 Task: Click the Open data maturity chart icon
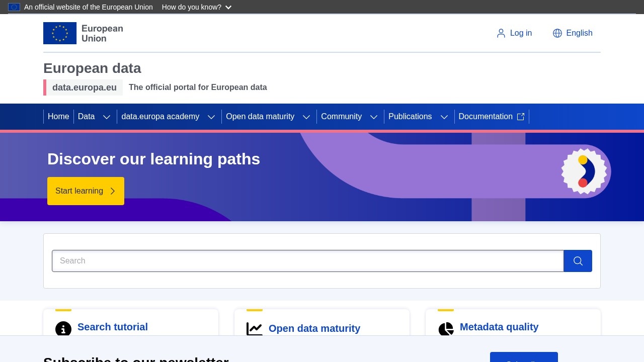255,329
